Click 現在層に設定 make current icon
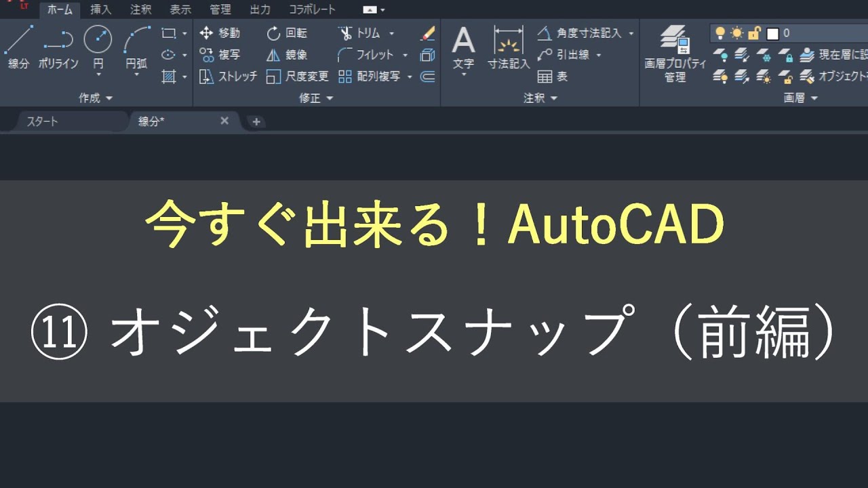This screenshot has width=868, height=488. (807, 55)
